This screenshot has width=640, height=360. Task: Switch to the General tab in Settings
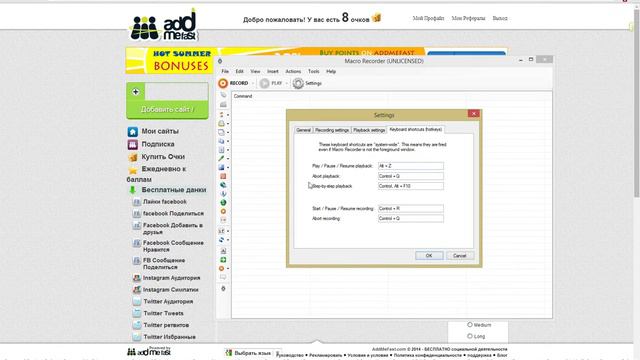coord(303,130)
